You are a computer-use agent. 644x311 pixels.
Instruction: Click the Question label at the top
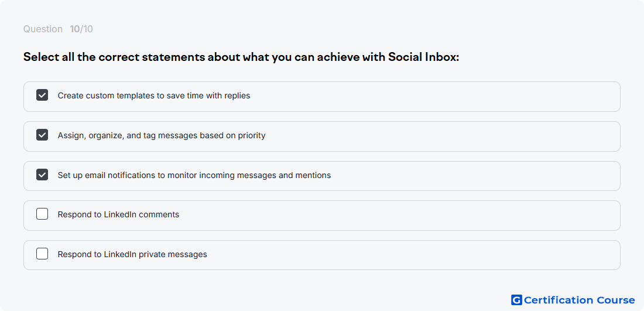[x=43, y=29]
